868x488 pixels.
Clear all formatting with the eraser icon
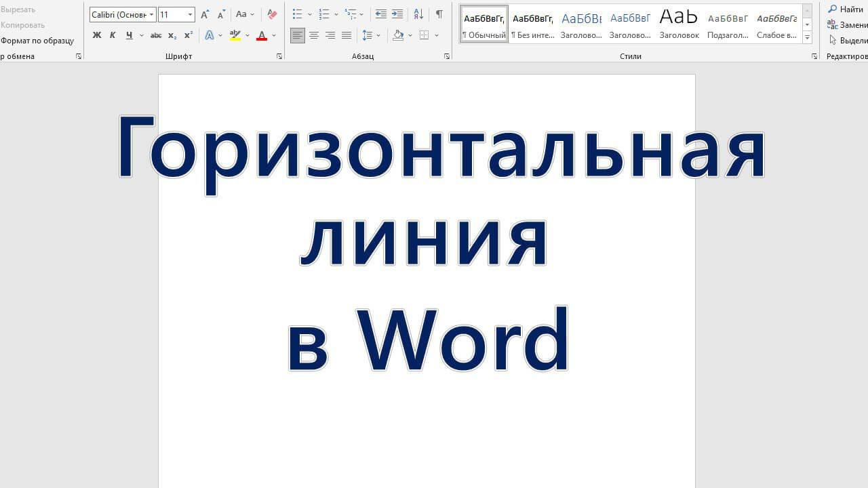point(272,14)
